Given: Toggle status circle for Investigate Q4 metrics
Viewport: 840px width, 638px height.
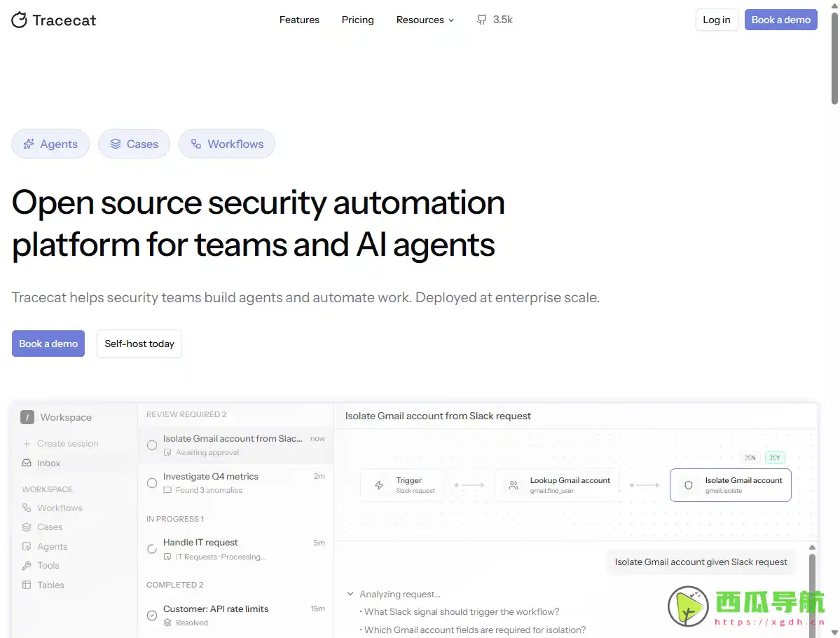Looking at the screenshot, I should coord(152,483).
